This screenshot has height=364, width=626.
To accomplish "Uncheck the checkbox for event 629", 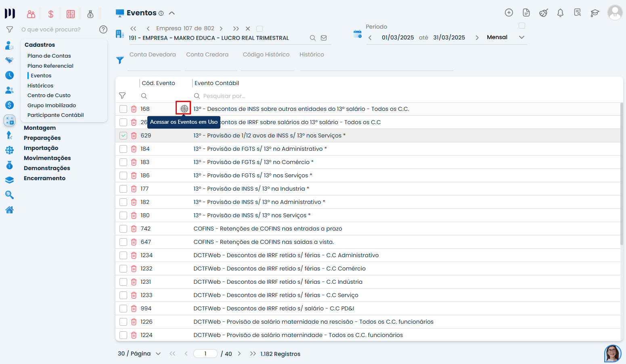I will click(x=124, y=136).
